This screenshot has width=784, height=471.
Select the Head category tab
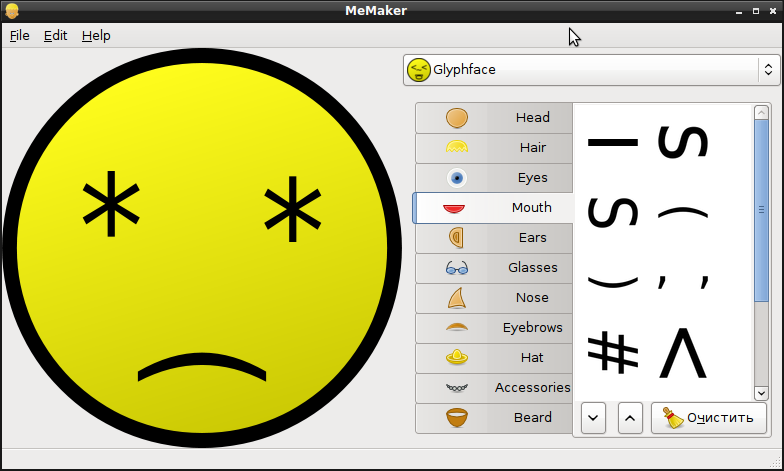pyautogui.click(x=494, y=118)
